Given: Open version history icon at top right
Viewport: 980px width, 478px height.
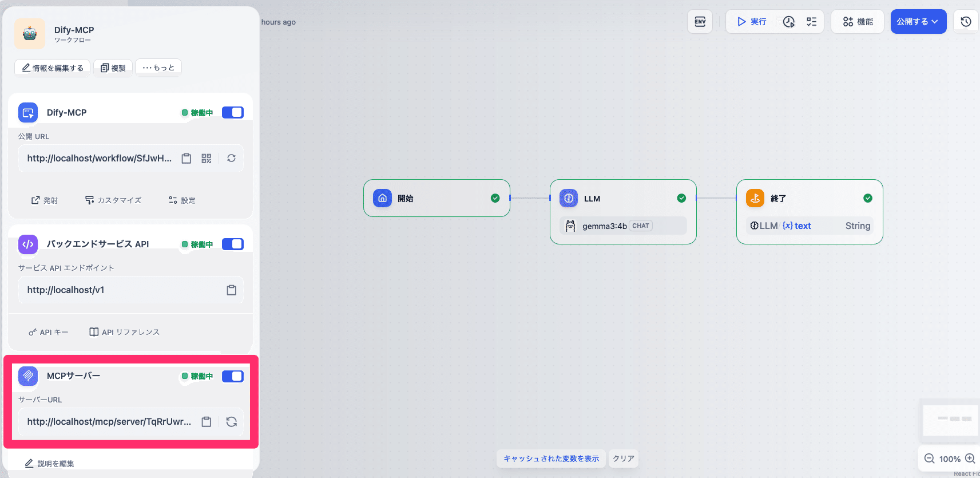Looking at the screenshot, I should tap(966, 22).
